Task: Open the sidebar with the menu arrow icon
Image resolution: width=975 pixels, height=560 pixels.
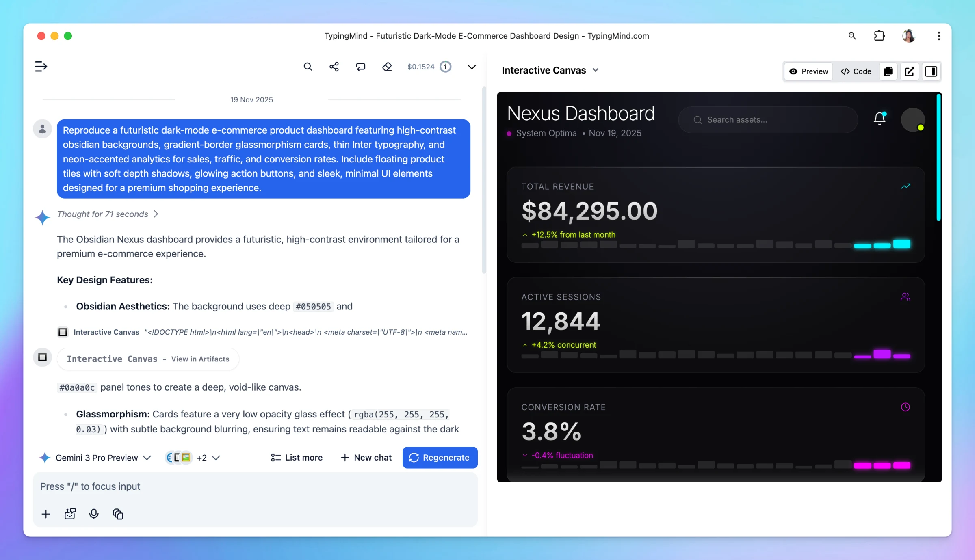Action: [41, 66]
